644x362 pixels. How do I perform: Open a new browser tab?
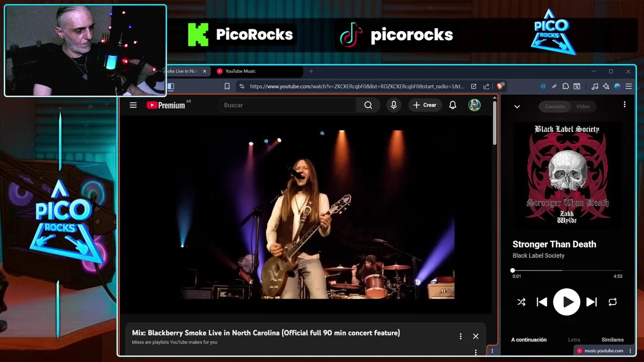tap(311, 71)
